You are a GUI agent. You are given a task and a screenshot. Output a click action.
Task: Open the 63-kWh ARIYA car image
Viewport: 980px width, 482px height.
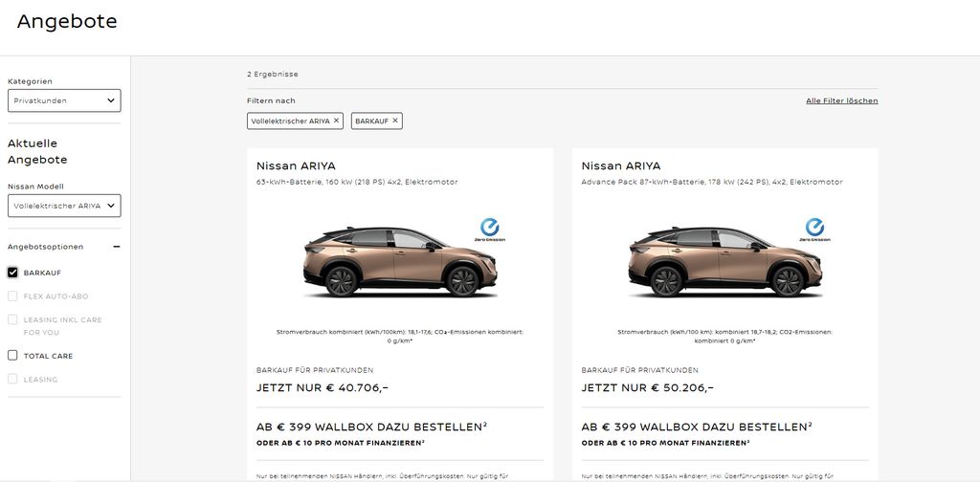coord(400,262)
